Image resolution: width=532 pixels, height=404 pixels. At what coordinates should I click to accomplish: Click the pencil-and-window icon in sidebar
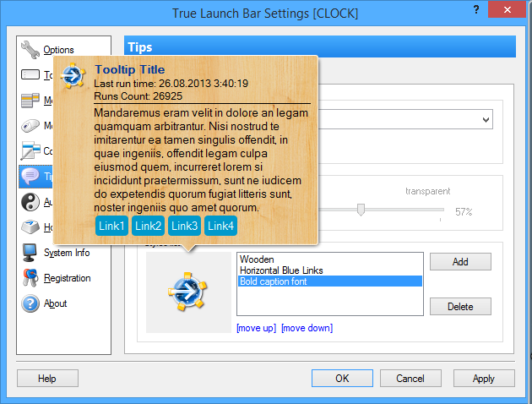[x=30, y=150]
